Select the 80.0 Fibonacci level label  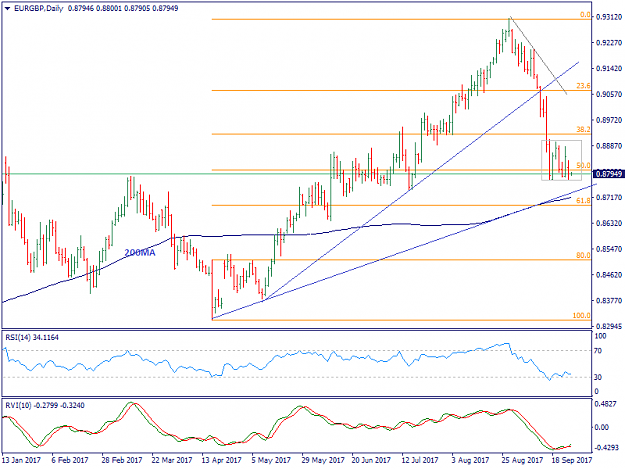click(583, 255)
